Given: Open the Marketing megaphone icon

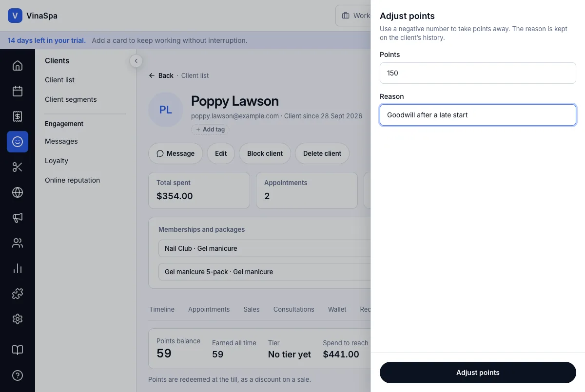Looking at the screenshot, I should tap(18, 218).
